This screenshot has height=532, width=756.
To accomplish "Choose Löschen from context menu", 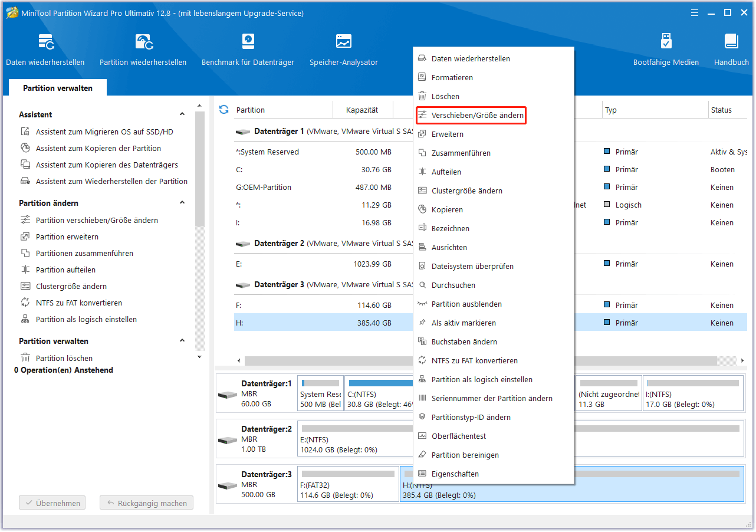I will 494,97.
